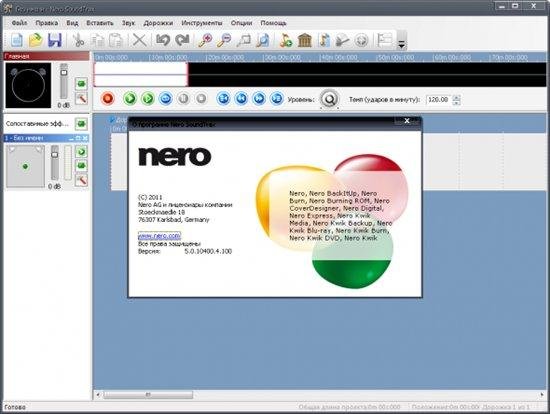Pause playback with the grey pause button
The width and height of the screenshot is (550, 414).
[x=183, y=99]
